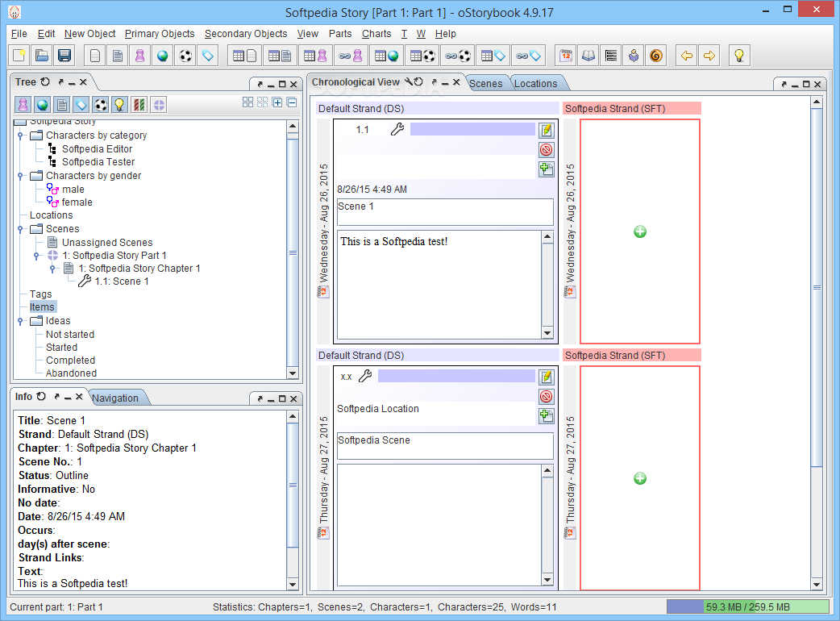Add scene to Softpedia Strand Aug 26
Image resolution: width=840 pixels, height=621 pixels.
coord(639,231)
